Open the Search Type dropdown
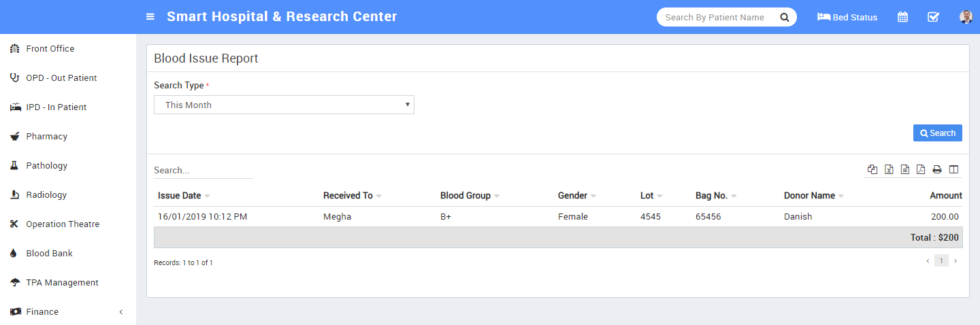Viewport: 980px width, 325px height. click(284, 105)
